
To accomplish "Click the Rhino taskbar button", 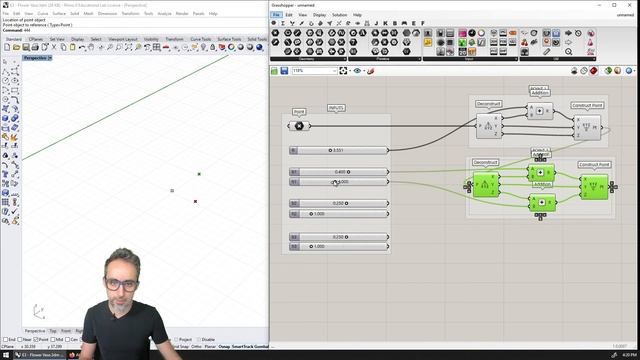I will 40,355.
